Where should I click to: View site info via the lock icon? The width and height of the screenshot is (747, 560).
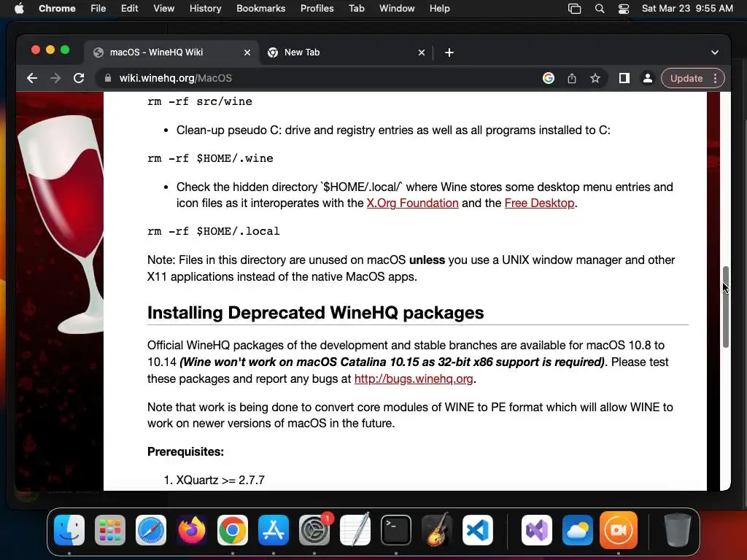[108, 78]
